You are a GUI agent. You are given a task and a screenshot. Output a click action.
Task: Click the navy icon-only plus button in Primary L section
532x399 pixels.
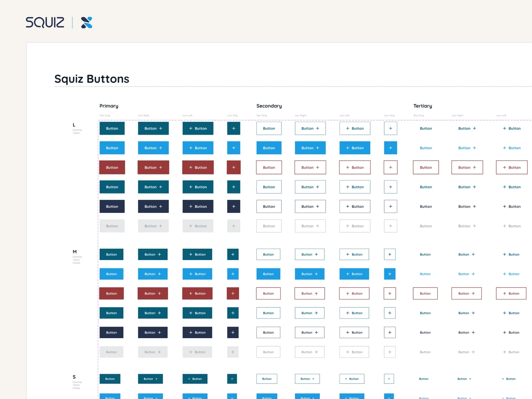[x=233, y=206]
